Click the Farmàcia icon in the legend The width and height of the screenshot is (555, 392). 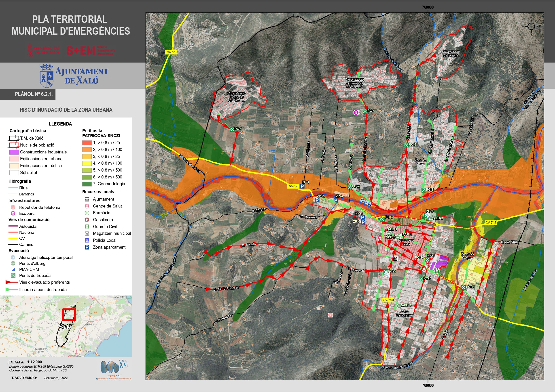click(87, 213)
